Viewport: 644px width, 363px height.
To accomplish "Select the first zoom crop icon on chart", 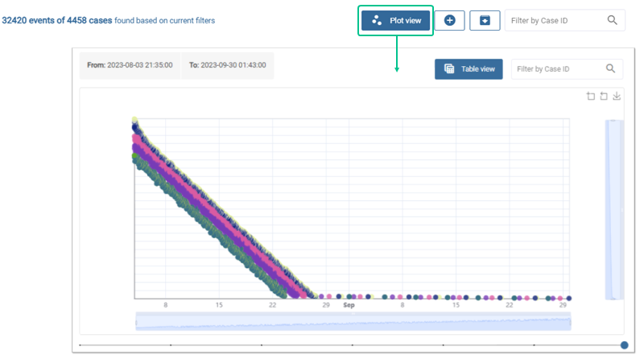I will (x=591, y=97).
